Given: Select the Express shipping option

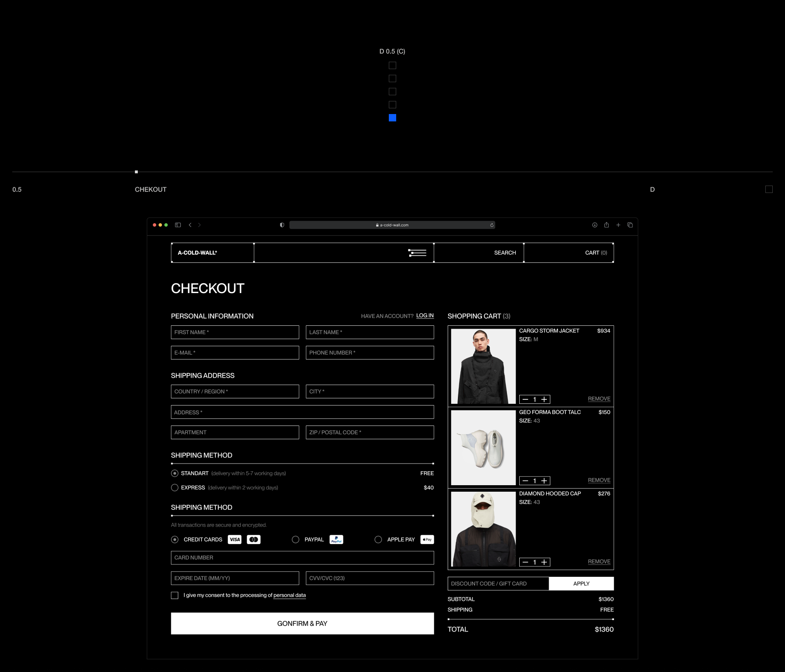Looking at the screenshot, I should tap(175, 488).
